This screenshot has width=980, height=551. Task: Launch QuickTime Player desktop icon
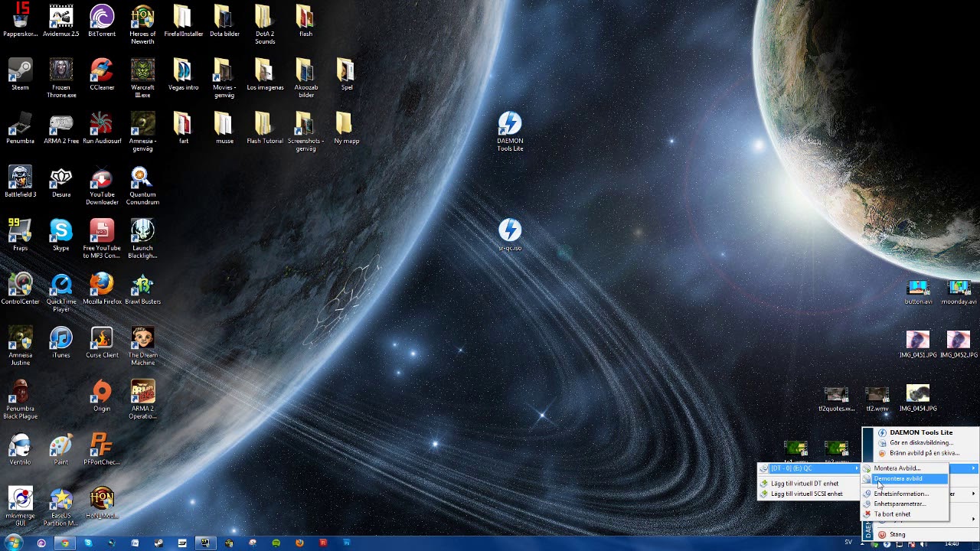click(x=60, y=292)
